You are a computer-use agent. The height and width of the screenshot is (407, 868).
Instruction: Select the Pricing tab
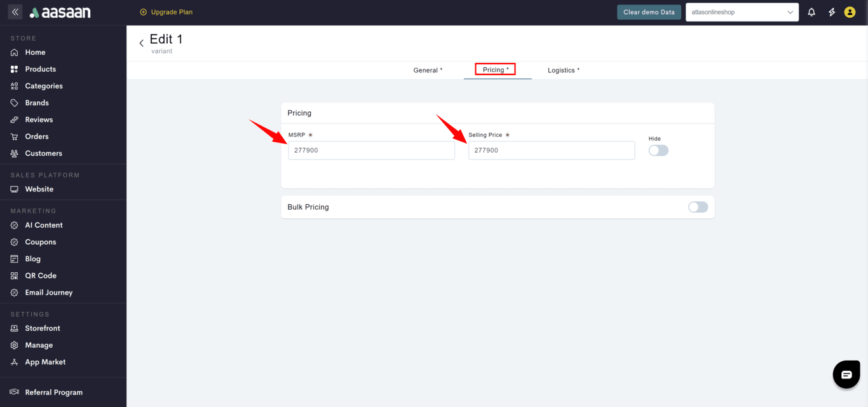tap(495, 70)
